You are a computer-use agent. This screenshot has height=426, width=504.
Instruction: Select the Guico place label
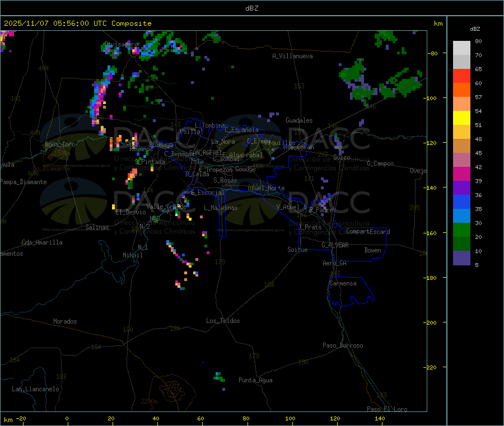pos(342,157)
